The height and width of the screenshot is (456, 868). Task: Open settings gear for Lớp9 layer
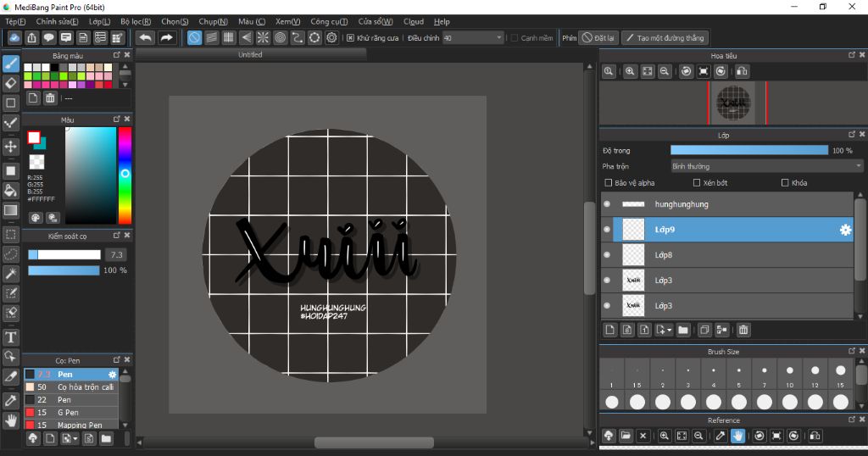pyautogui.click(x=845, y=230)
